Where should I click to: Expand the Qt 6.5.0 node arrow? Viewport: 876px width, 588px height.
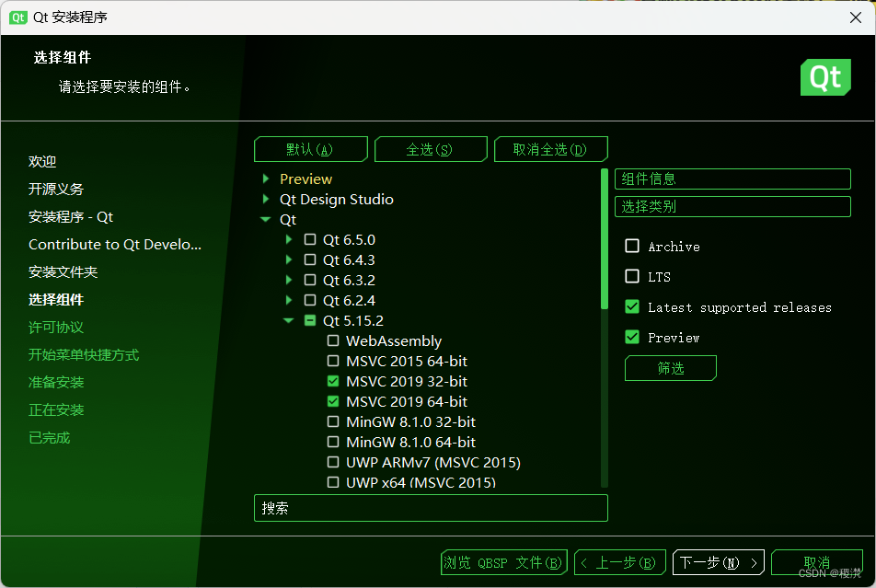pyautogui.click(x=289, y=239)
